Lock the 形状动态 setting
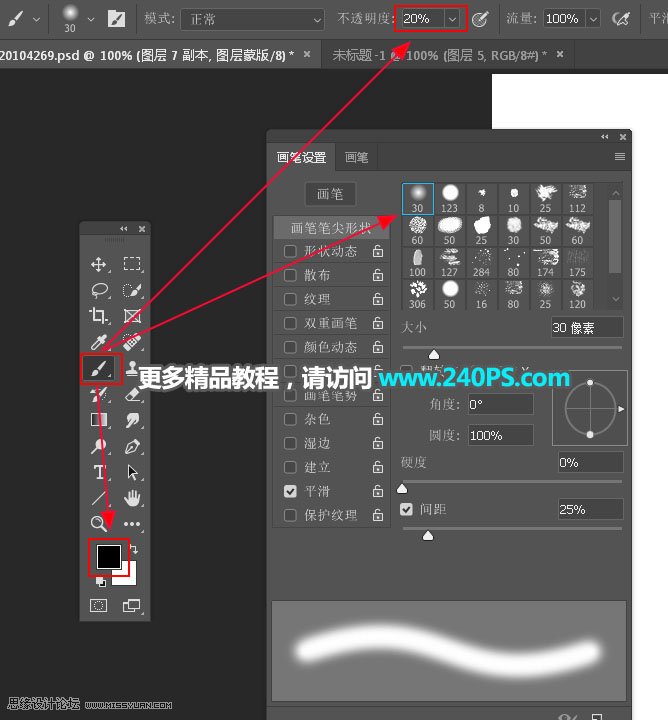 [378, 251]
